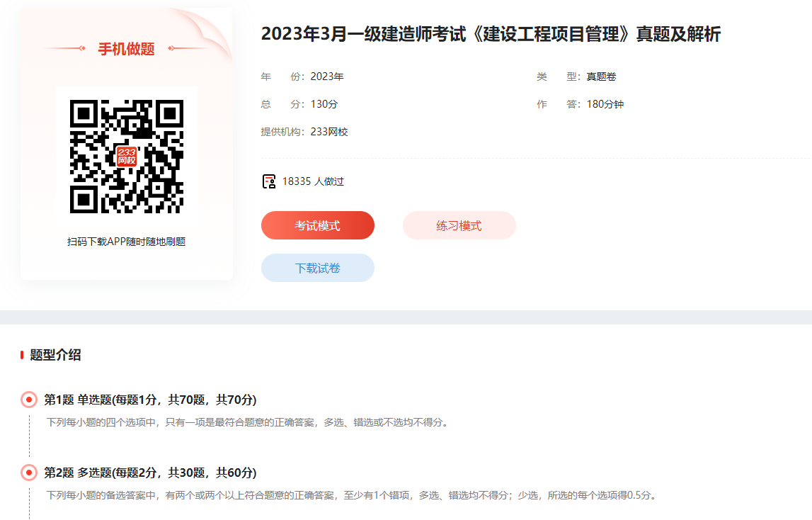Click the single-choice description starting 下列每小题的四个选项中
The height and width of the screenshot is (520, 812).
pos(248,422)
